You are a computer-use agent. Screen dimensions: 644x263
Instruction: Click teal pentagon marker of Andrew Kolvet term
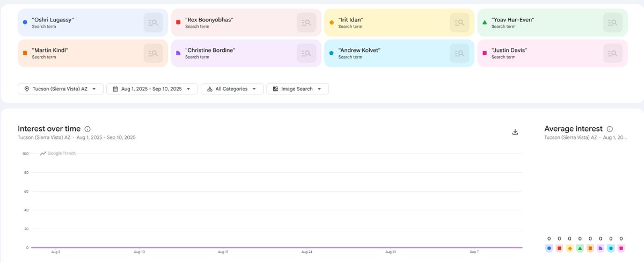tap(332, 53)
